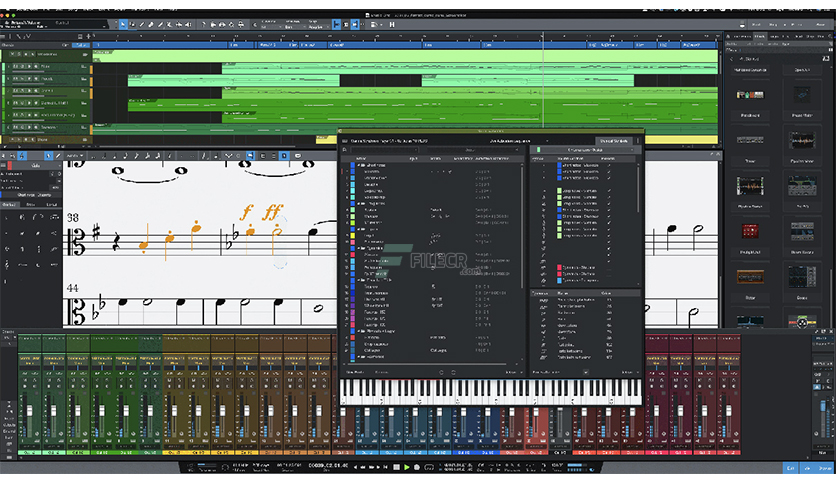
Task: Select the Bend tool in the main toolbar
Action: click(x=179, y=24)
